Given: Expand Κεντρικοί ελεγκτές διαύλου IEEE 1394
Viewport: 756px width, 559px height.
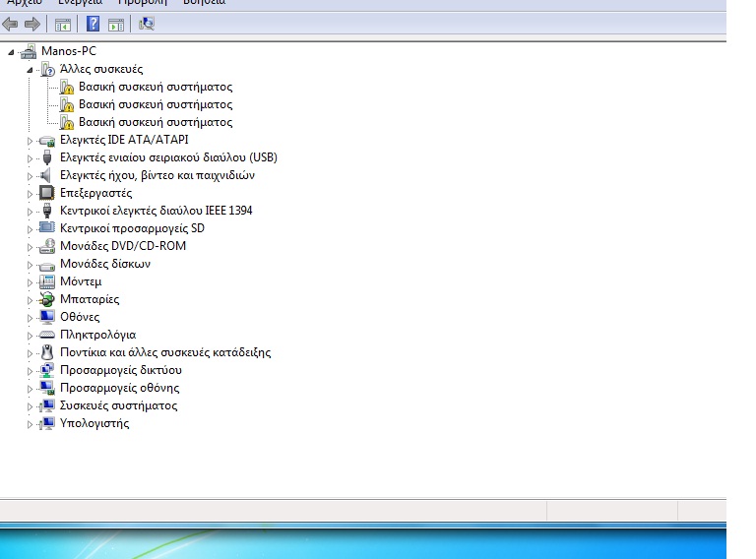Looking at the screenshot, I should coord(30,212).
